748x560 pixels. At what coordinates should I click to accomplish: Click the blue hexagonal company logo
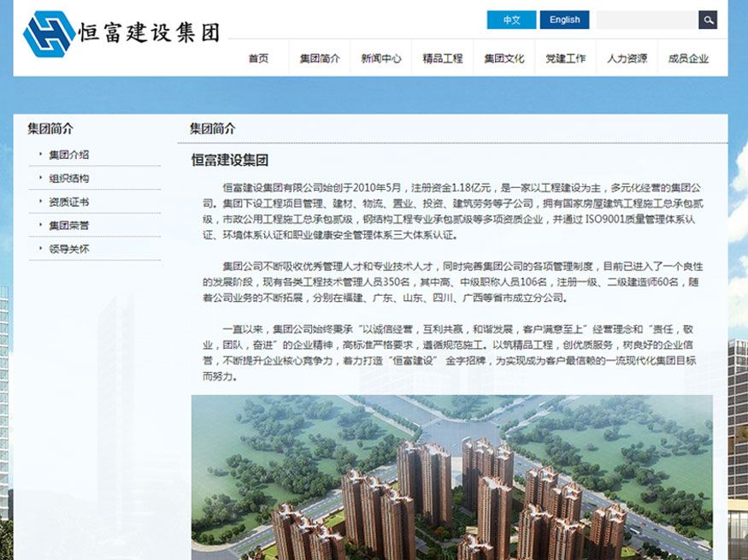point(49,33)
